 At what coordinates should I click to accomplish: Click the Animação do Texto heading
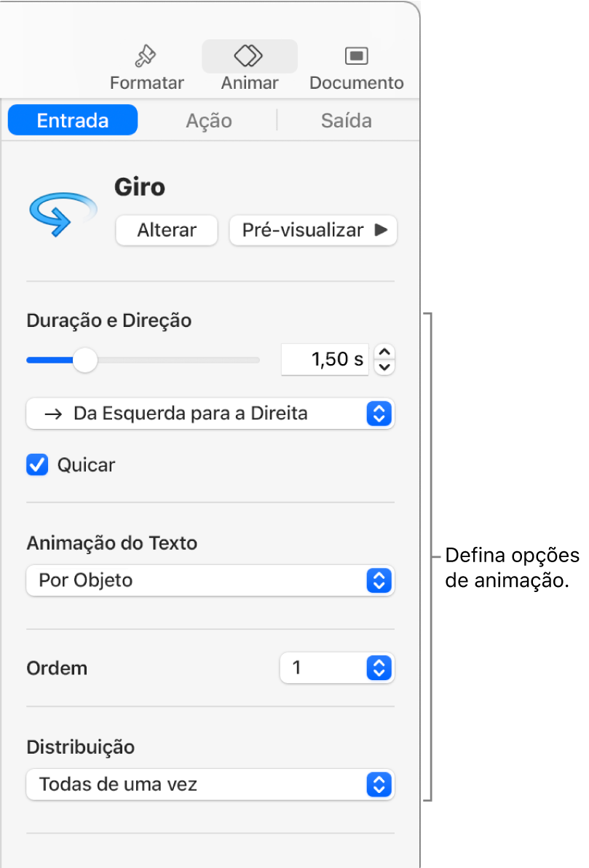pyautogui.click(x=112, y=543)
